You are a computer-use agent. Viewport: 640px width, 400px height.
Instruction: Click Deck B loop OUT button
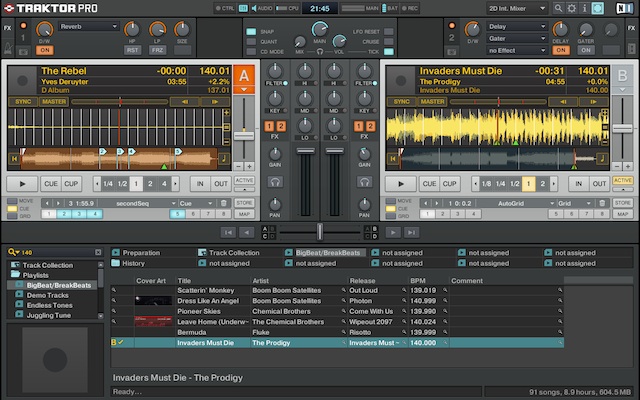pyautogui.click(x=599, y=184)
